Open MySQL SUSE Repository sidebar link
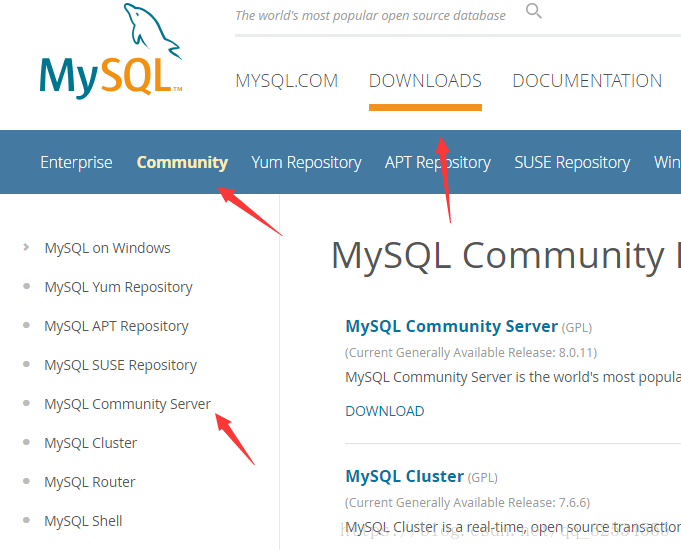Image resolution: width=681 pixels, height=550 pixels. click(120, 365)
